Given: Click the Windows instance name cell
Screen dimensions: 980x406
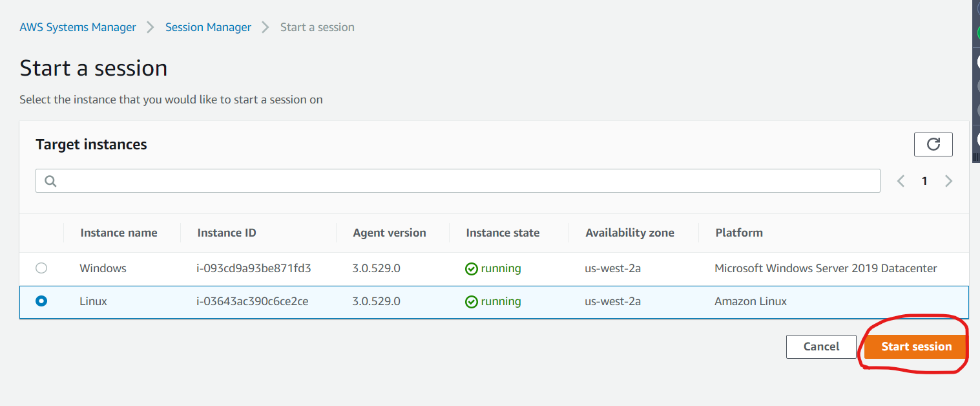Looking at the screenshot, I should point(103,268).
